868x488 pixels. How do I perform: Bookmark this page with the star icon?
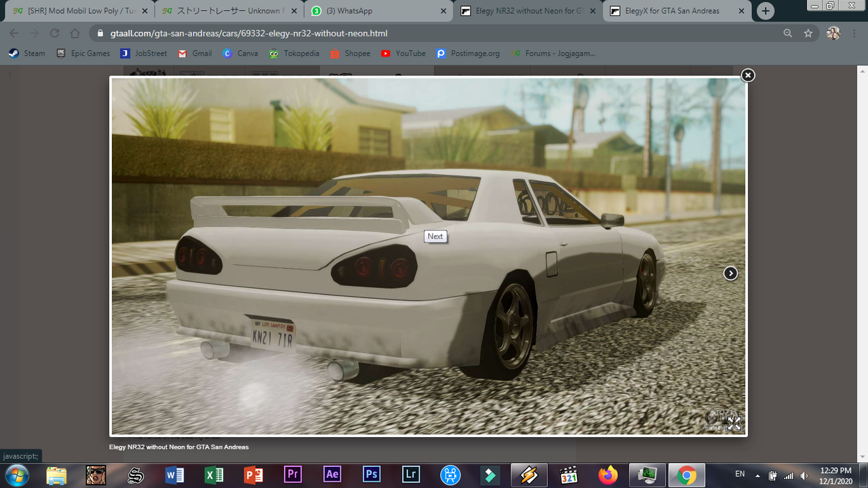click(808, 33)
